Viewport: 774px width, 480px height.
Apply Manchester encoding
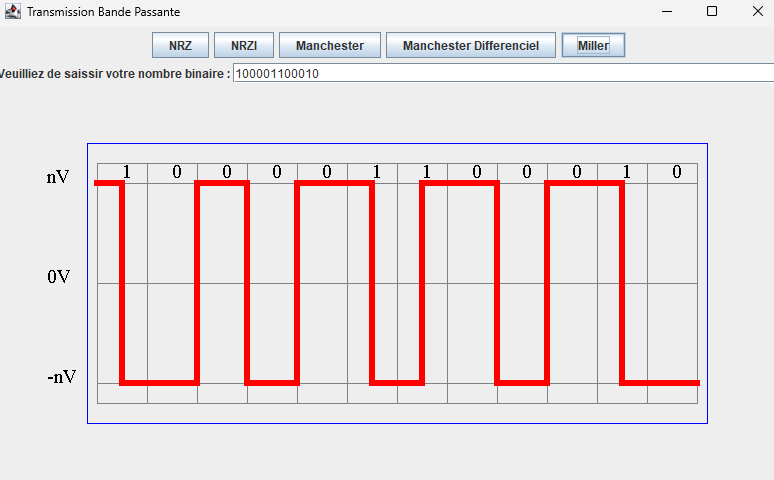(x=330, y=45)
